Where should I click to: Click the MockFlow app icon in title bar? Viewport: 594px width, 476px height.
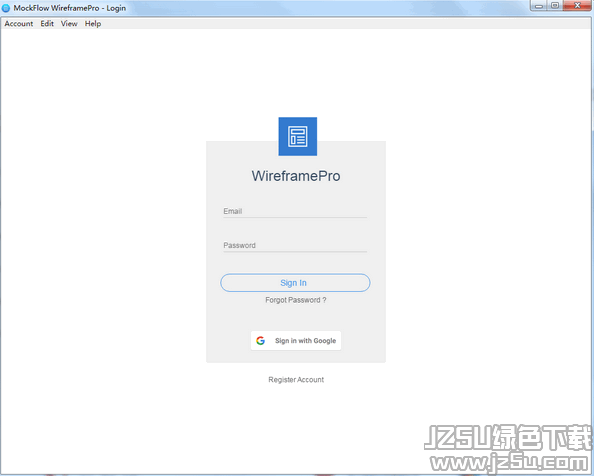point(6,8)
